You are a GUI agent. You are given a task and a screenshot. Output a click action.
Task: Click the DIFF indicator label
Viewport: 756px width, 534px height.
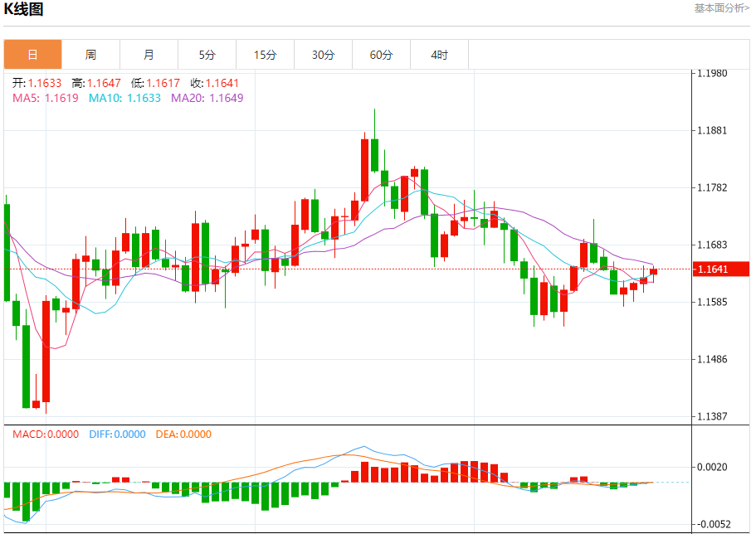115,434
